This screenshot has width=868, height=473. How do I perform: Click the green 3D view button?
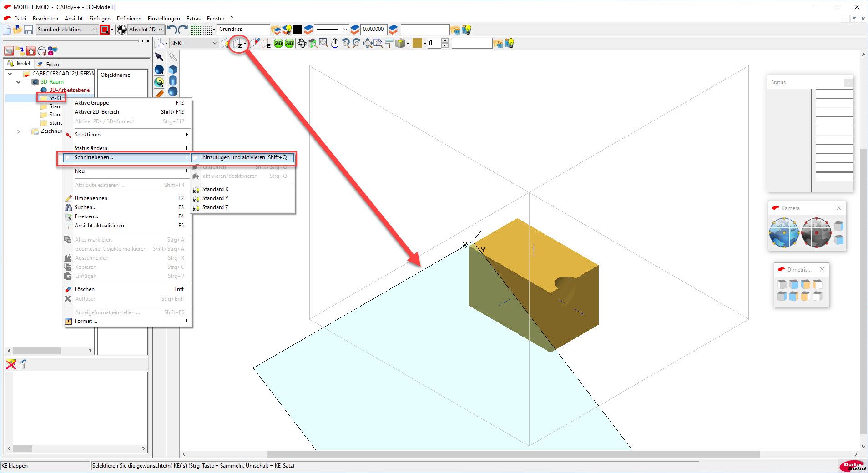point(289,43)
